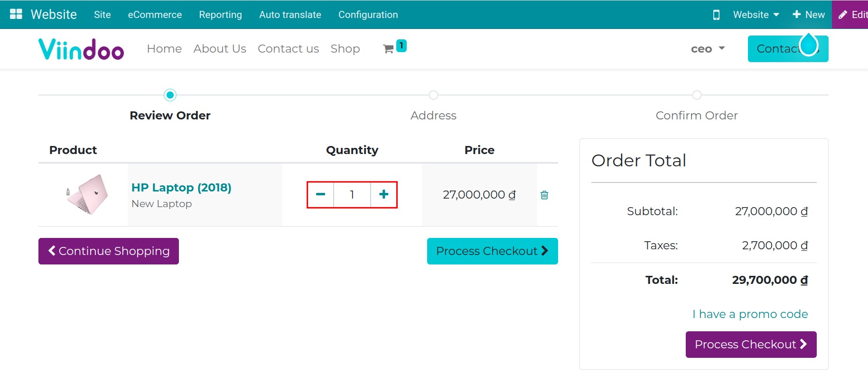Viewport: 868px width, 373px height.
Task: Open the Configuration menu
Action: (x=368, y=15)
